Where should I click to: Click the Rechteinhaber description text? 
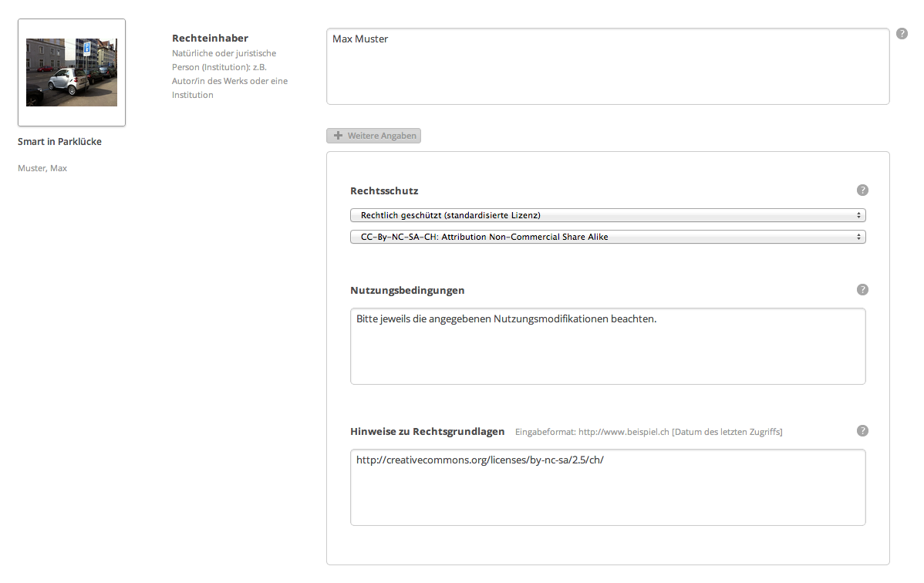230,75
